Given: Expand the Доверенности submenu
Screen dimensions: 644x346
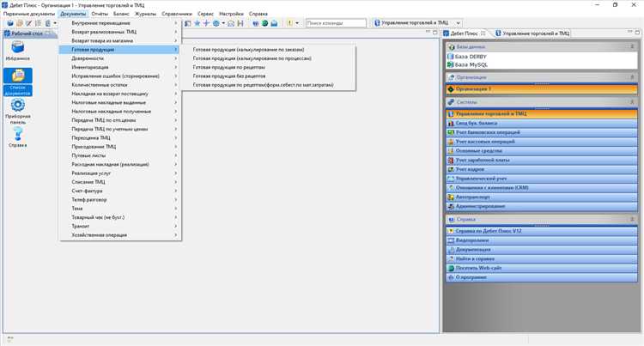Looking at the screenshot, I should pos(120,58).
